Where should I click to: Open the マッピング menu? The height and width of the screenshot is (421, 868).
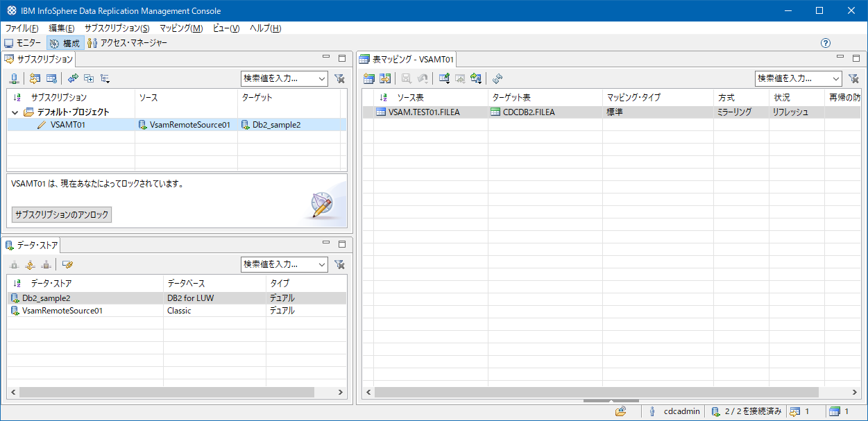181,28
